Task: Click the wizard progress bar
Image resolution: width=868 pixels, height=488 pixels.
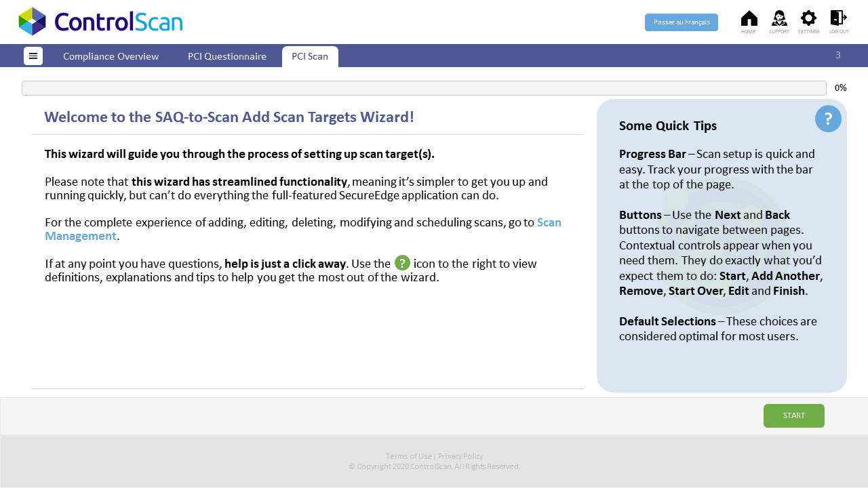Action: click(x=424, y=88)
